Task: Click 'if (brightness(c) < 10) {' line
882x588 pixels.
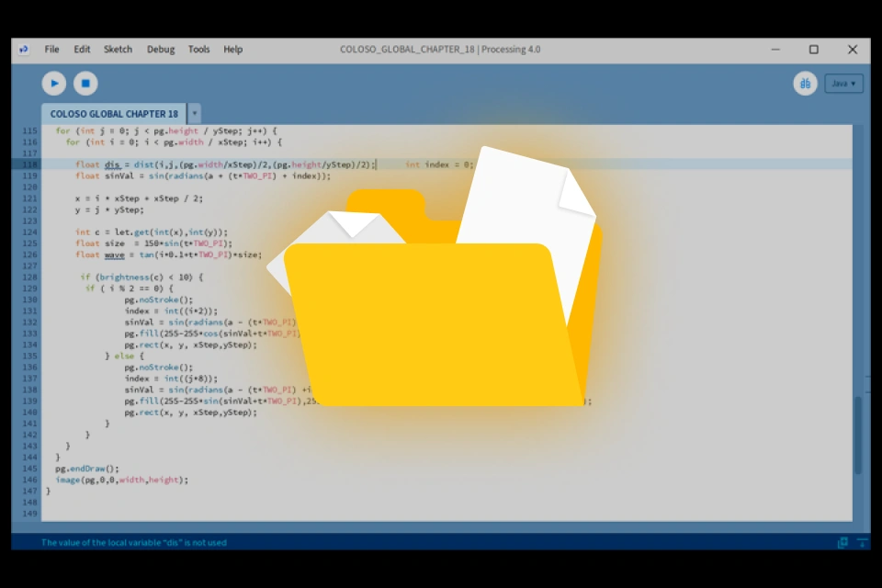Action: point(141,277)
